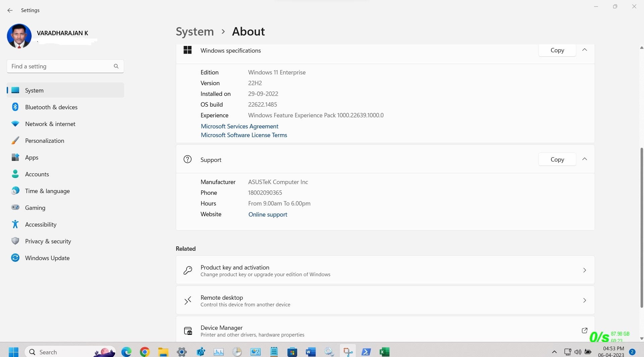This screenshot has width=644, height=357.
Task: Open the Windows Start menu
Action: [13, 352]
